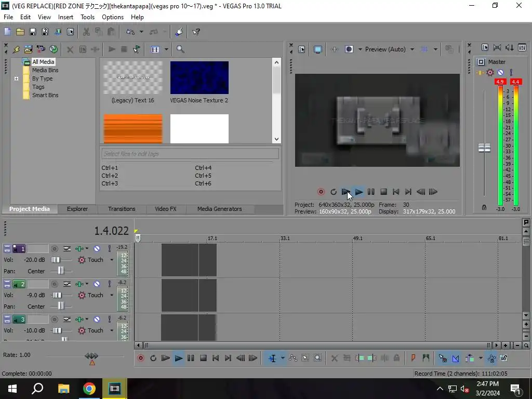This screenshot has width=532, height=399.
Task: Select the VEGAS Noise Texture 2 thumbnail
Action: point(199,78)
